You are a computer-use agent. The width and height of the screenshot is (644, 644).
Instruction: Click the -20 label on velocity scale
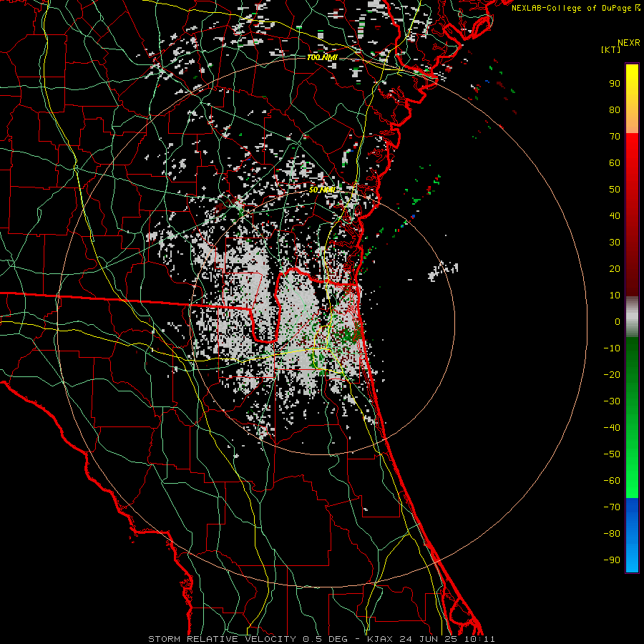[612, 375]
